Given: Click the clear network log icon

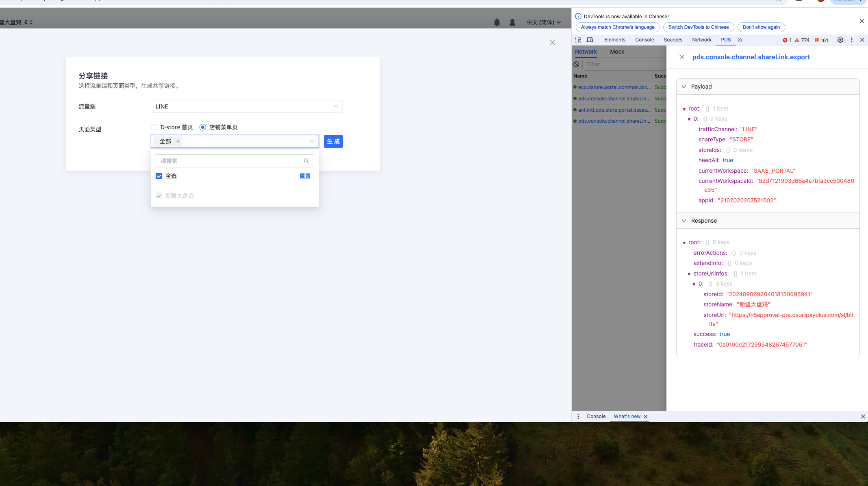Looking at the screenshot, I should pos(576,64).
